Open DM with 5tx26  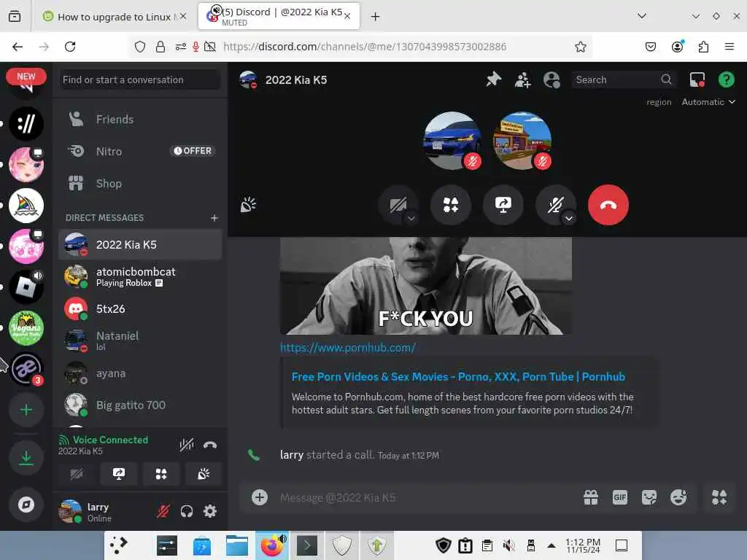(x=140, y=309)
